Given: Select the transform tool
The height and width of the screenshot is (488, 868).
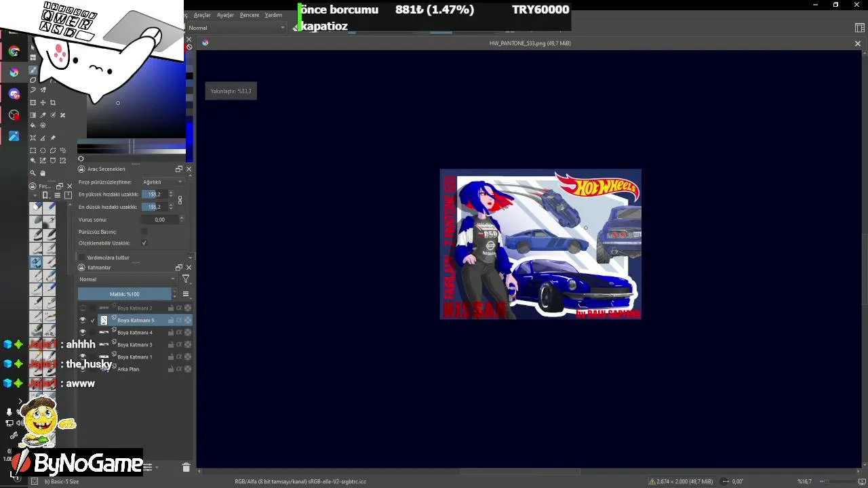Looking at the screenshot, I should point(33,102).
